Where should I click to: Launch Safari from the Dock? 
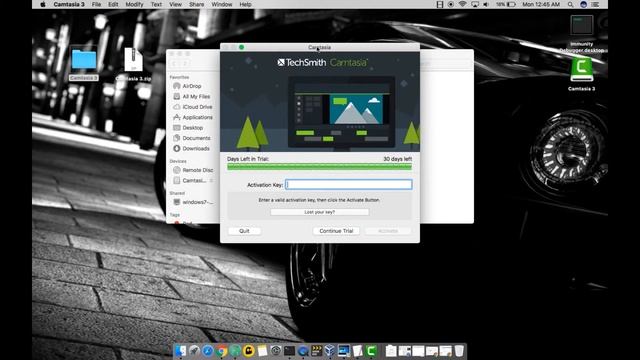[x=208, y=351]
